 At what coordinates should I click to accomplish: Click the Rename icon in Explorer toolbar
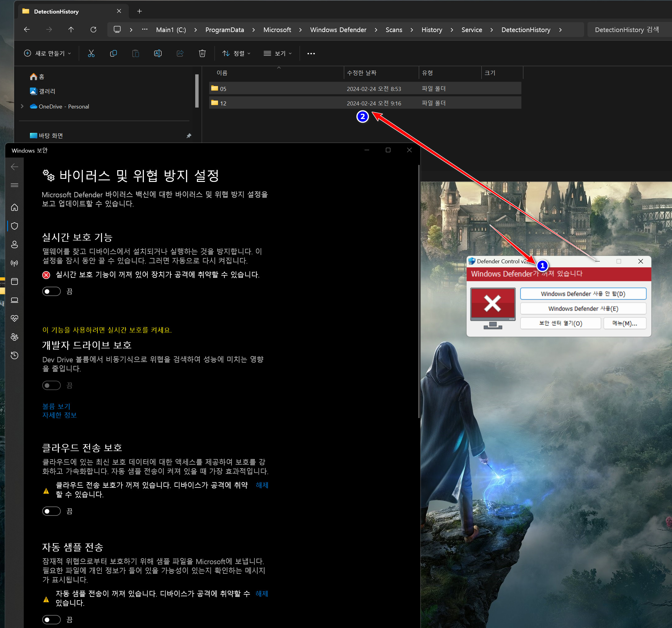coord(158,53)
